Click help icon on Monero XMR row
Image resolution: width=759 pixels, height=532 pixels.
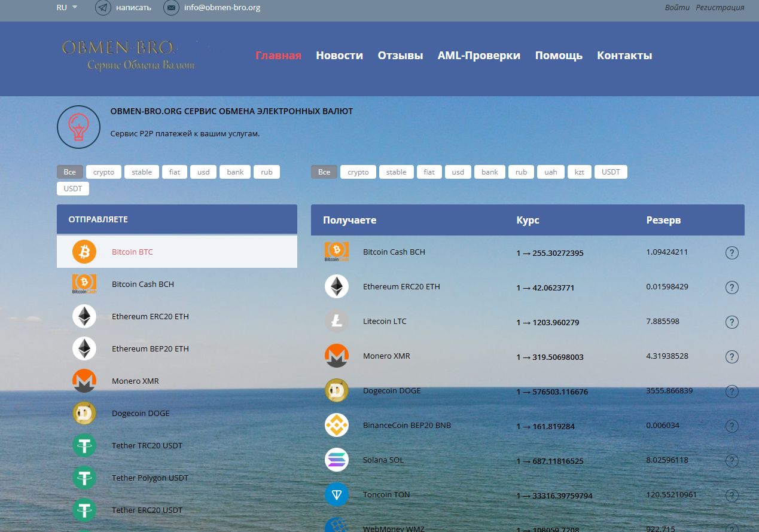[731, 357]
